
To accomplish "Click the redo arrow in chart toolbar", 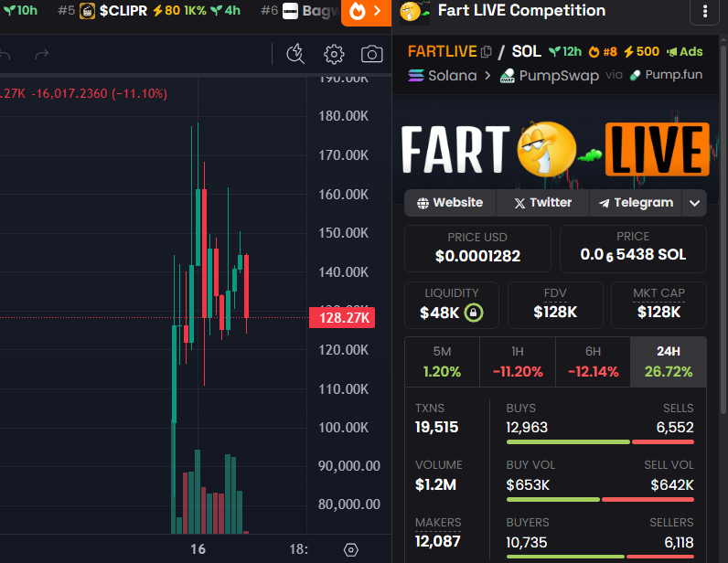I will 42,55.
